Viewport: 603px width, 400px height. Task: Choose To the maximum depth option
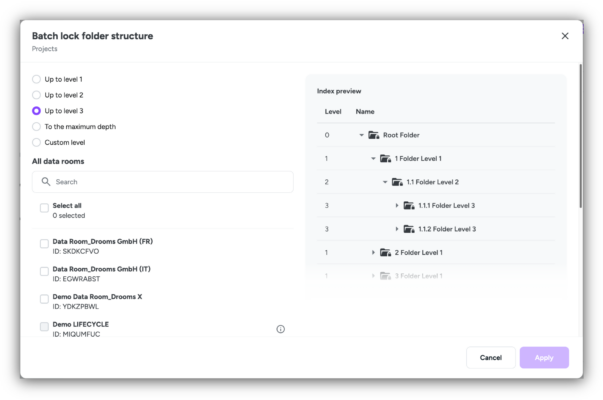click(x=36, y=127)
